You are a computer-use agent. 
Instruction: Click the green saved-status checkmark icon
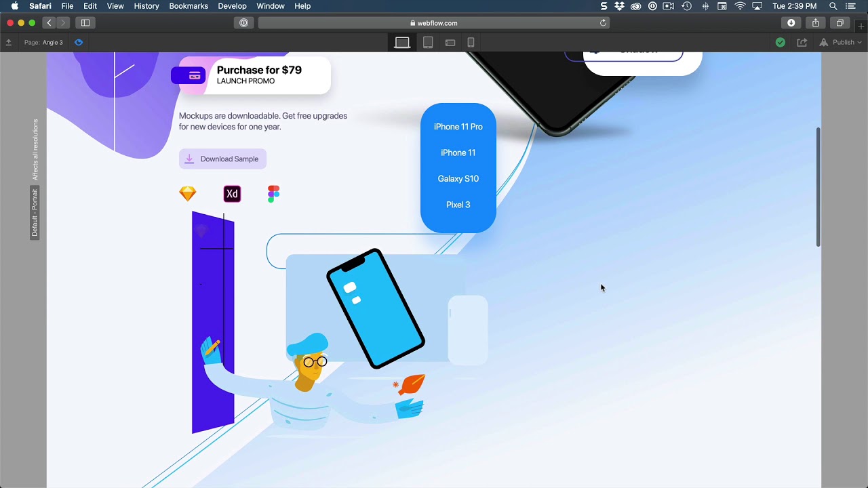click(x=781, y=42)
